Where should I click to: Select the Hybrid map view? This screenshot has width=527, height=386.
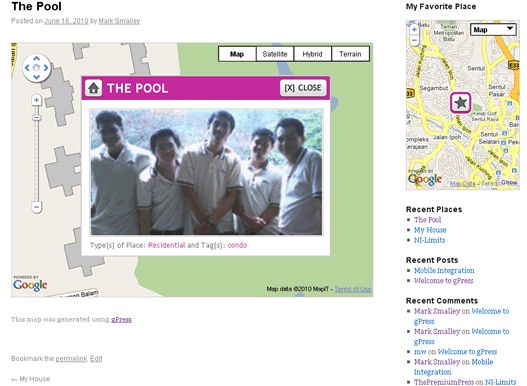312,54
